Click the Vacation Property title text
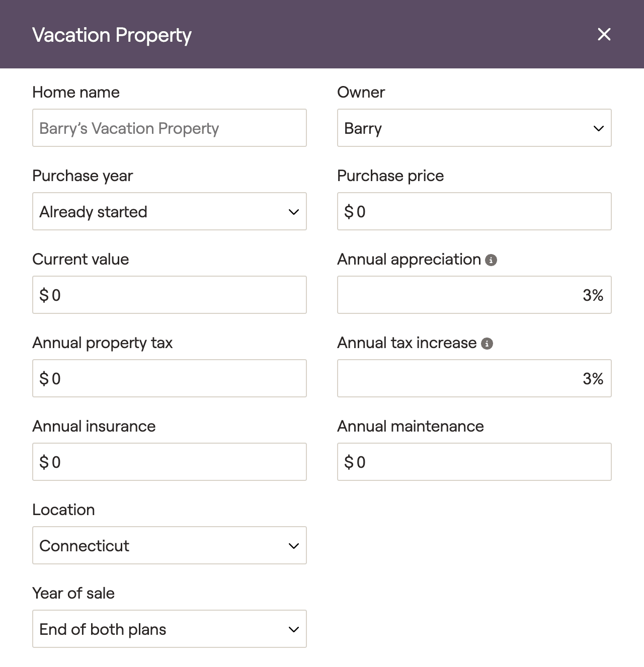The width and height of the screenshot is (644, 667). [112, 35]
